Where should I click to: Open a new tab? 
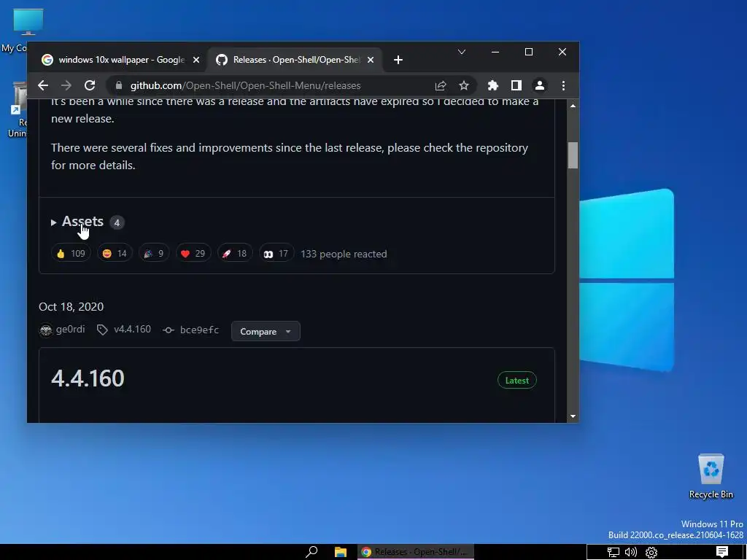[x=398, y=60]
